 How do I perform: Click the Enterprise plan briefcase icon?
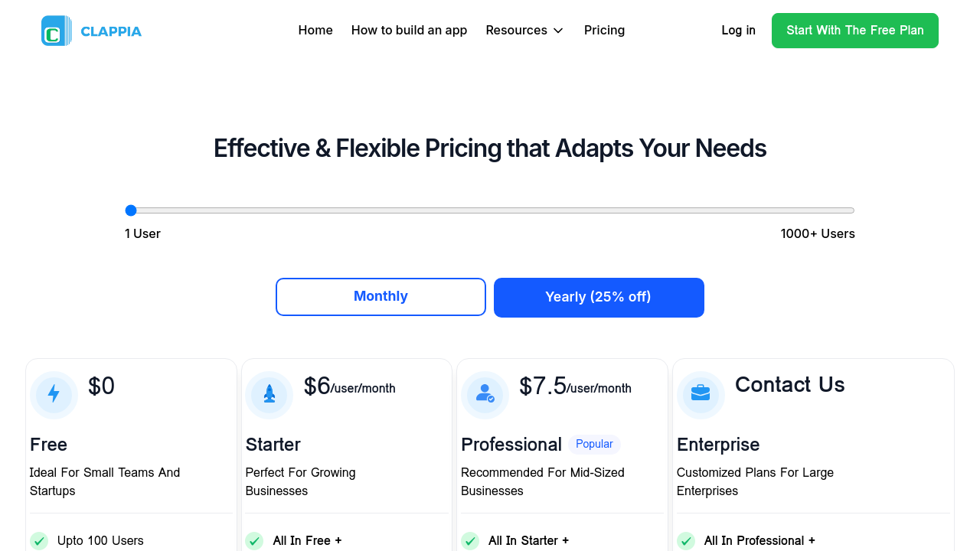coord(701,394)
